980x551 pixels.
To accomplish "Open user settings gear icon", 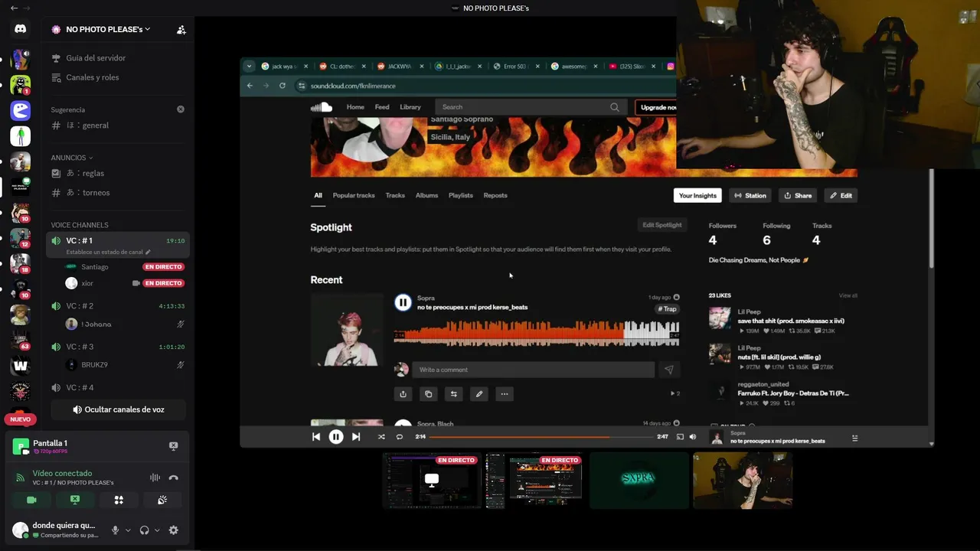I will tap(174, 530).
